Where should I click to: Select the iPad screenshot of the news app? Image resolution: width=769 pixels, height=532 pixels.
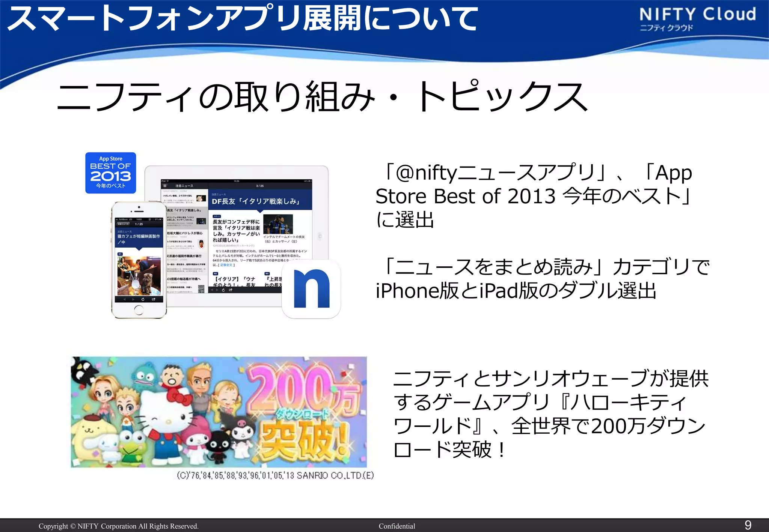237,236
